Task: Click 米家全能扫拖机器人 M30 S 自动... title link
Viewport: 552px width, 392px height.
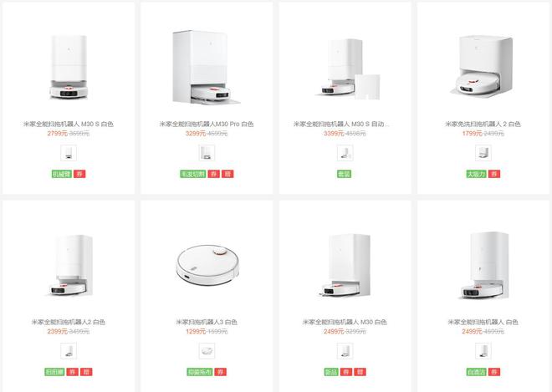Action: (341, 124)
